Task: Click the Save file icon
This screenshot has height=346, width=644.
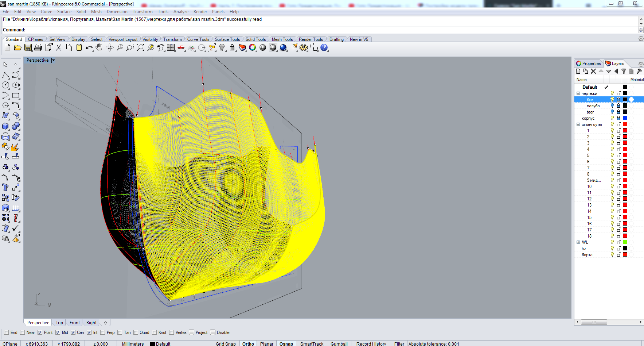Action: point(28,48)
